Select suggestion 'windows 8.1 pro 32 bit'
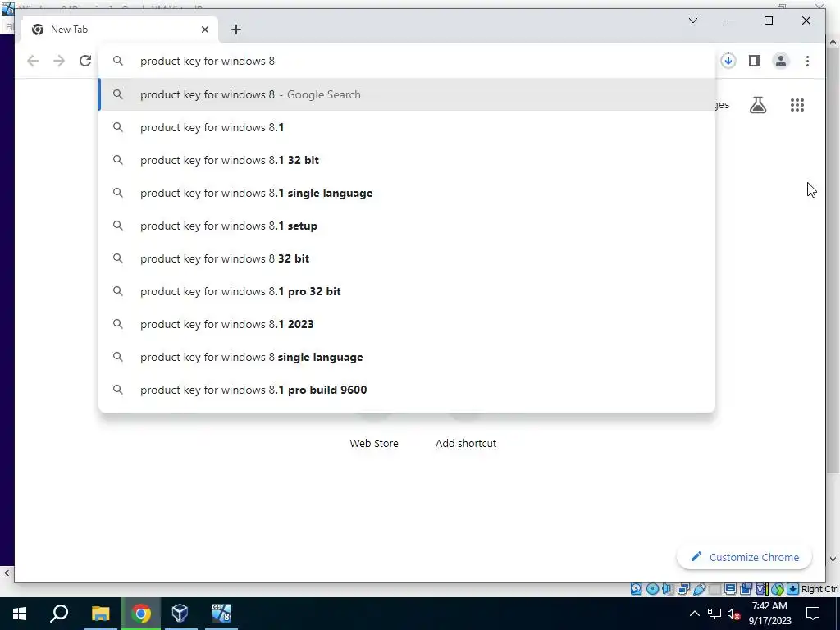The height and width of the screenshot is (630, 840). pos(407,291)
